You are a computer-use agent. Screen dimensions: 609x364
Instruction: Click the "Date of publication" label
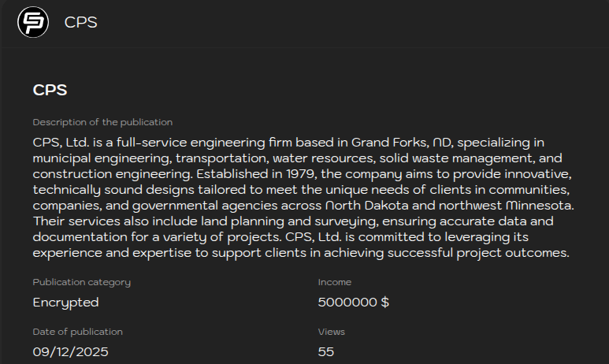[77, 332]
